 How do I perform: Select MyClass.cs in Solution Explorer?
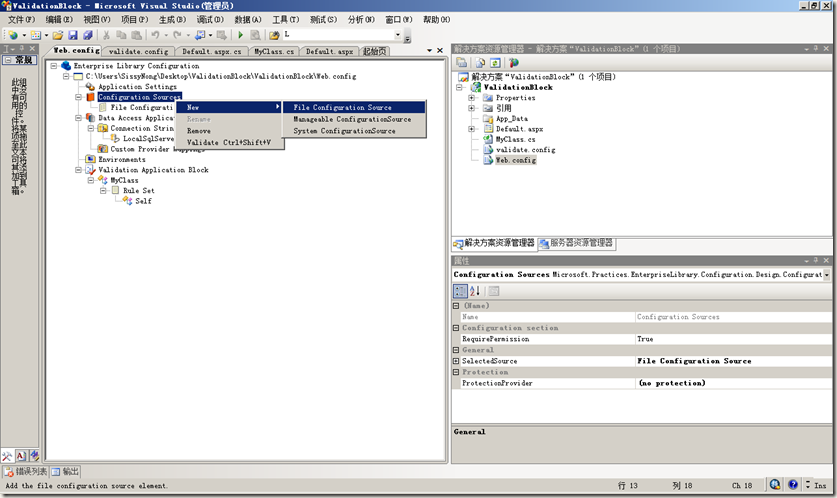[515, 139]
